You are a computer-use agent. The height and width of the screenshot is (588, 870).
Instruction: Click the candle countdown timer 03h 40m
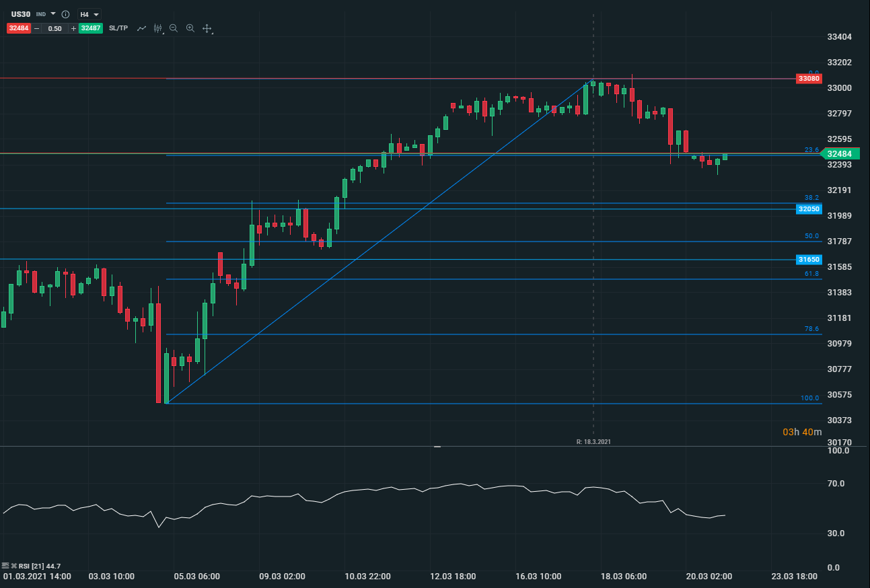(x=802, y=432)
